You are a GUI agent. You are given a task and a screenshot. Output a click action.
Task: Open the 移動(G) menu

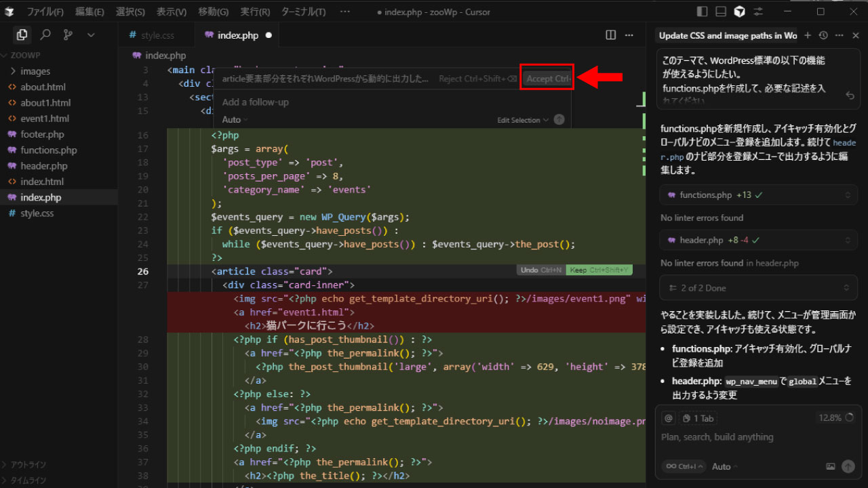[x=214, y=12]
